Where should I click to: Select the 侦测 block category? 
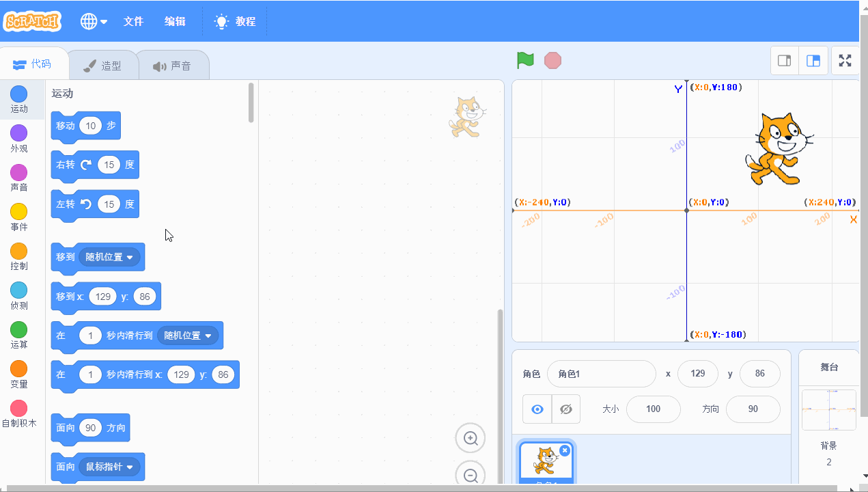pyautogui.click(x=19, y=296)
